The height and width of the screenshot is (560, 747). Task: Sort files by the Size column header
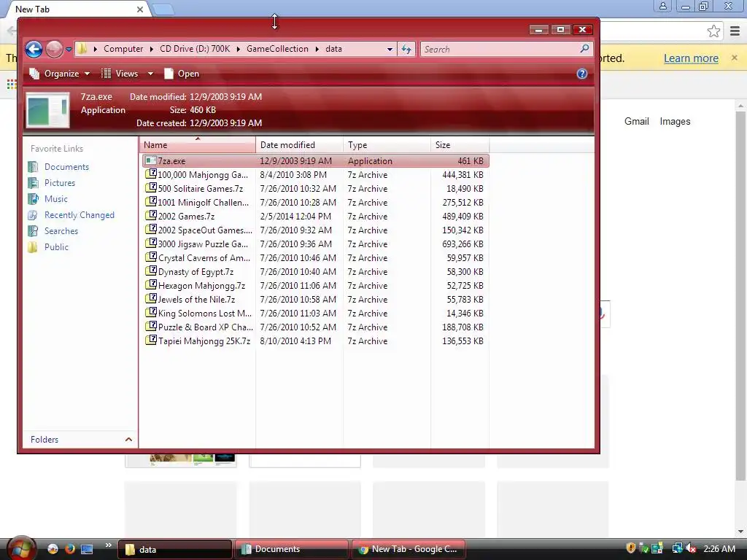[x=460, y=145]
